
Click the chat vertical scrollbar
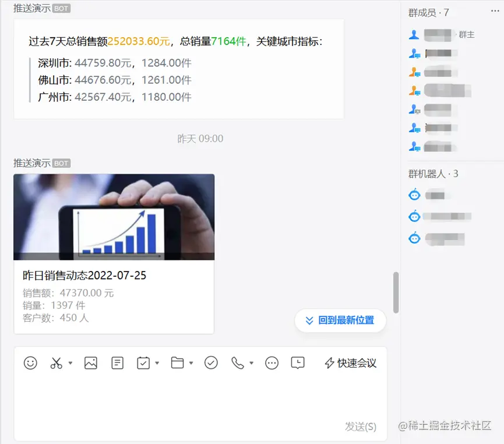[x=396, y=293]
